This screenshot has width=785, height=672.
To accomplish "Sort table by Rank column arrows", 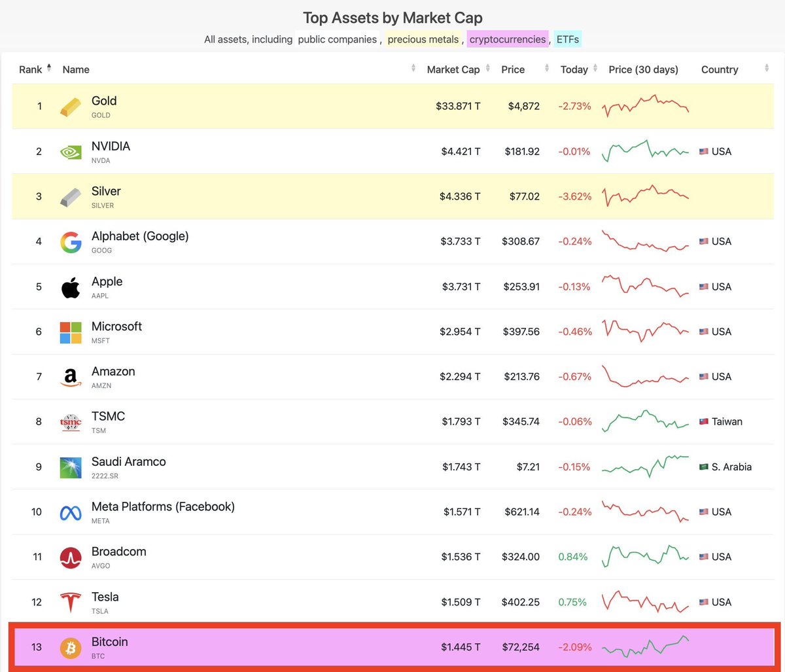I will pos(49,69).
